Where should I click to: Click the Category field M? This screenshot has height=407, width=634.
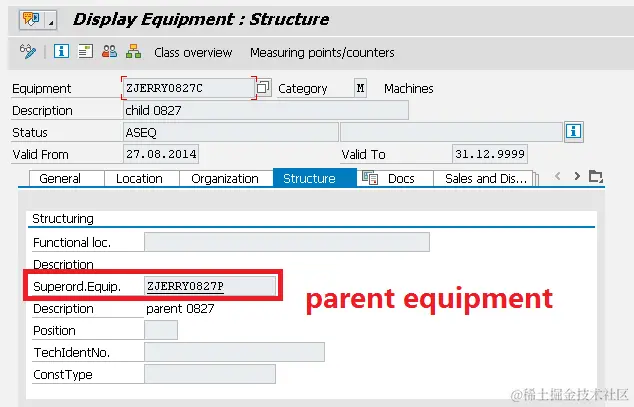(361, 88)
